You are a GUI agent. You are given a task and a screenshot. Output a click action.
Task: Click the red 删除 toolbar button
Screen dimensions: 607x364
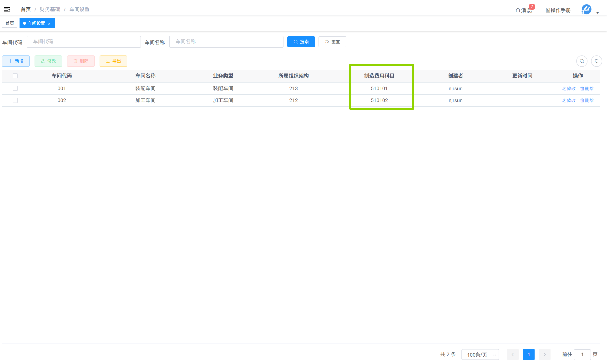(81, 61)
